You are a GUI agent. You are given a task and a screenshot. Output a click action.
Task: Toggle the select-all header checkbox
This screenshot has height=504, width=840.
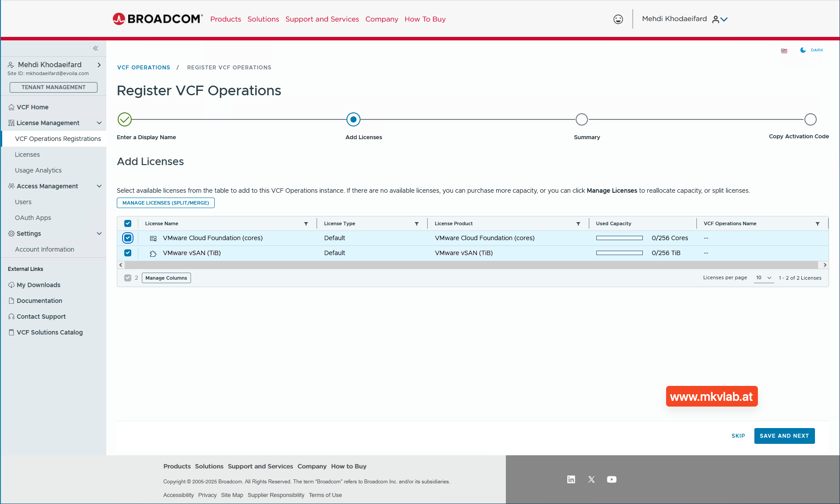[128, 223]
